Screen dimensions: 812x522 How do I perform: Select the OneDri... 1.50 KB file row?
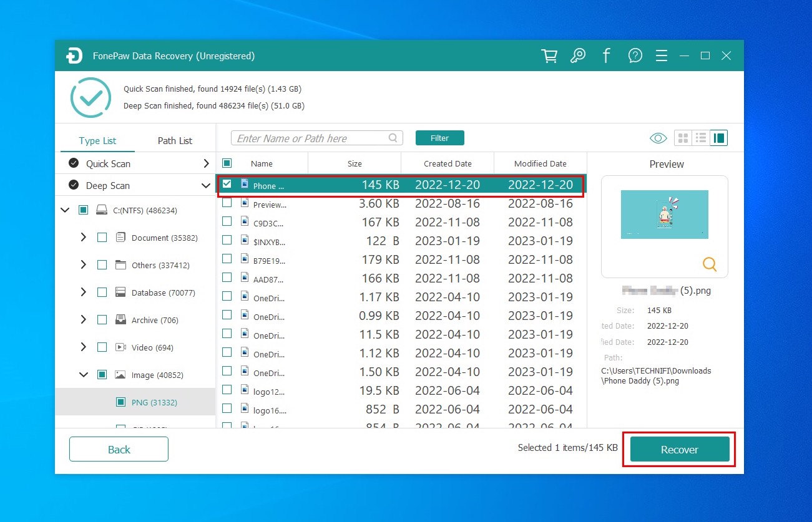[x=401, y=372]
